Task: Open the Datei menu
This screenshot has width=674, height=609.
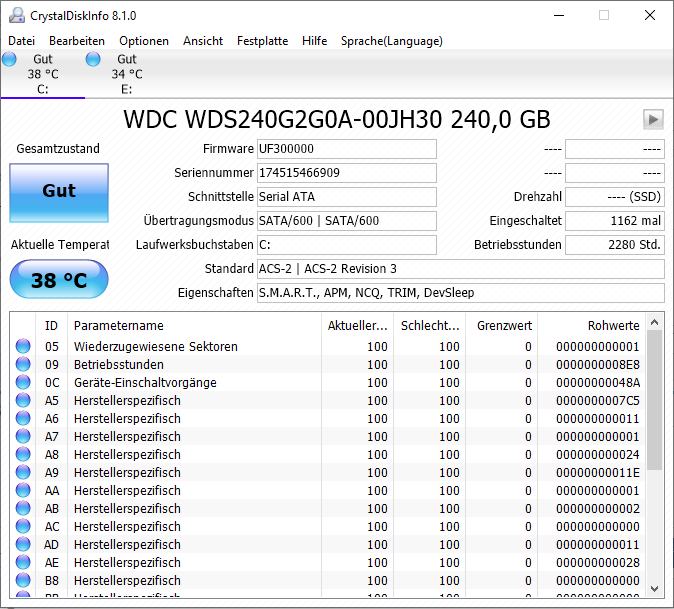Action: click(21, 41)
